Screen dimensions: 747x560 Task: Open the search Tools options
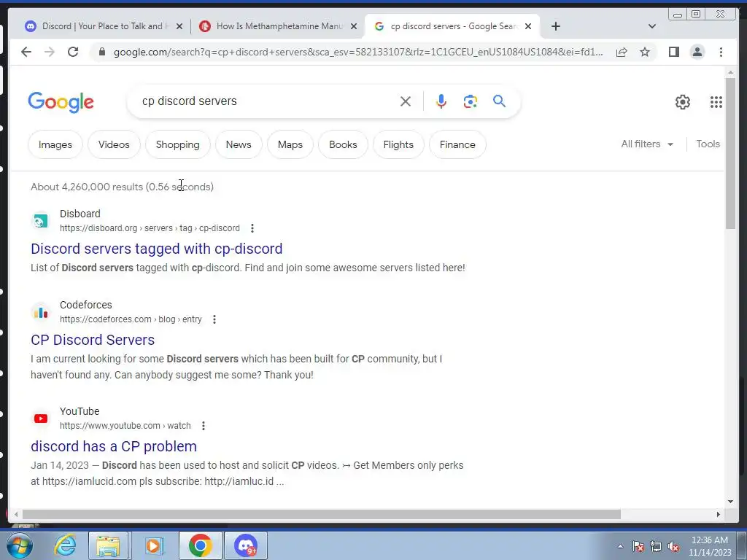pos(708,144)
